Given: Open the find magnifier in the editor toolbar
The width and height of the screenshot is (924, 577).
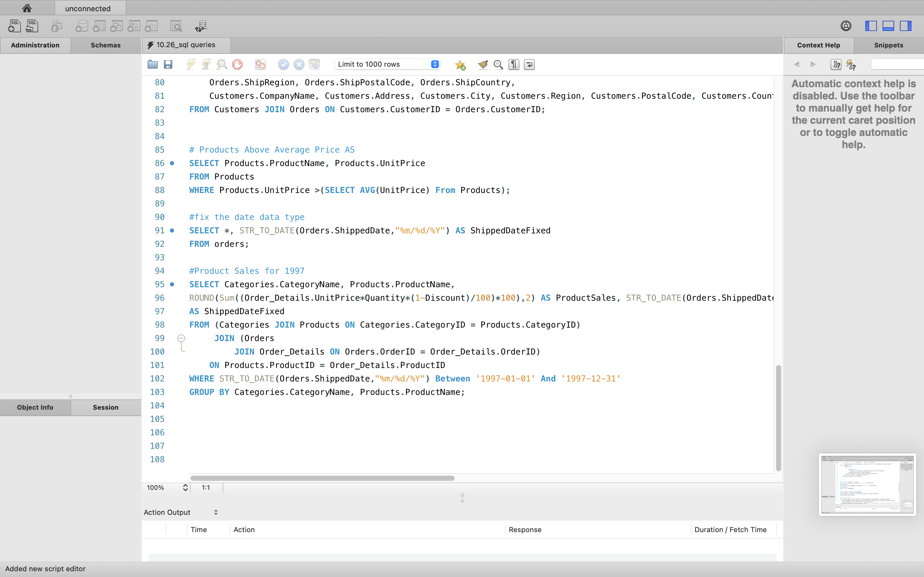Looking at the screenshot, I should point(498,64).
